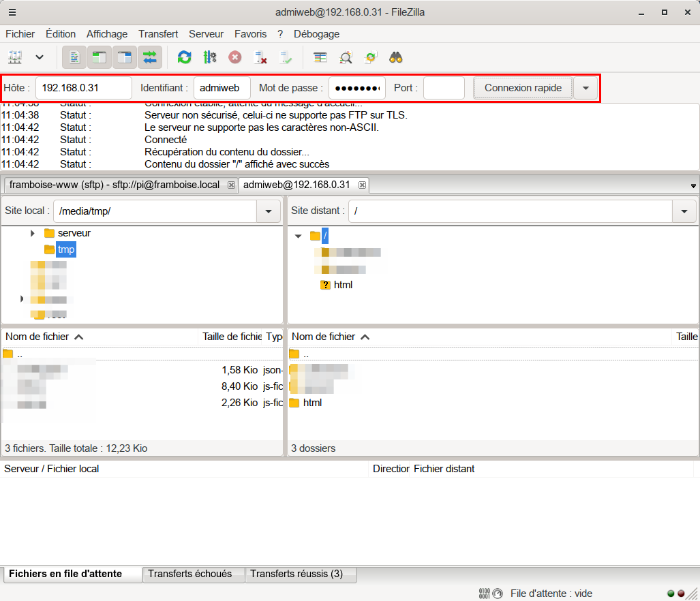Viewport: 700px width, 601px height.
Task: Click the Connexion rapide button
Action: 523,88
